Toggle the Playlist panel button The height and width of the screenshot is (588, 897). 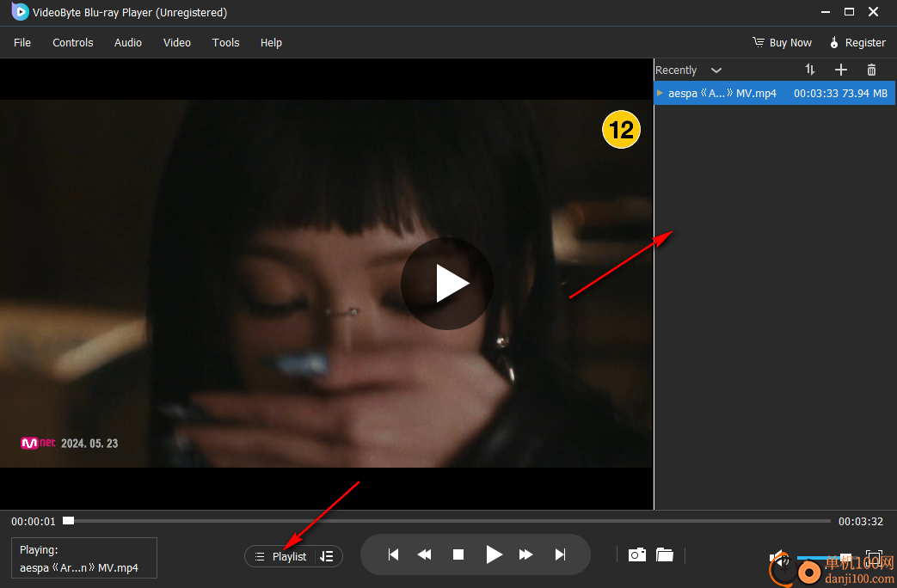[x=280, y=556]
